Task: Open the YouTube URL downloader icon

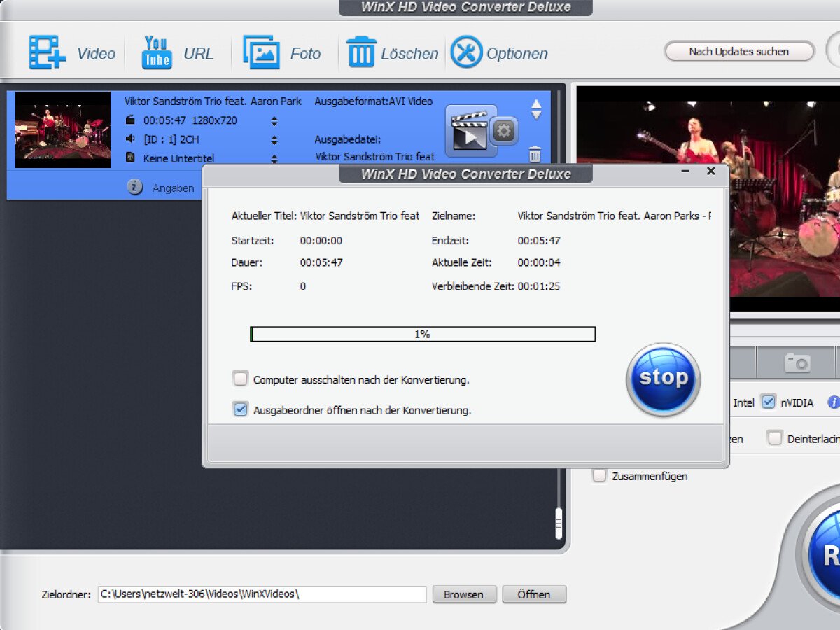Action: [x=155, y=52]
